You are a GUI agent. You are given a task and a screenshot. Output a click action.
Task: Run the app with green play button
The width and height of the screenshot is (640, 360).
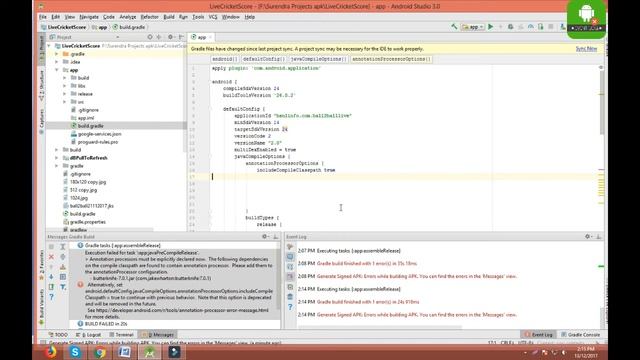tap(491, 27)
